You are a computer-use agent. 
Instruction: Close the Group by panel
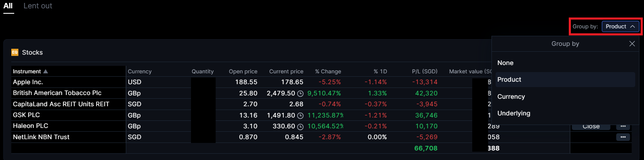(632, 44)
